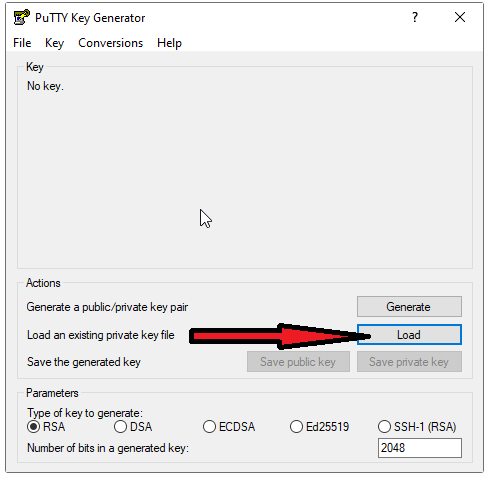Image resolution: width=488 pixels, height=478 pixels.
Task: Click the Save private key button
Action: (409, 362)
